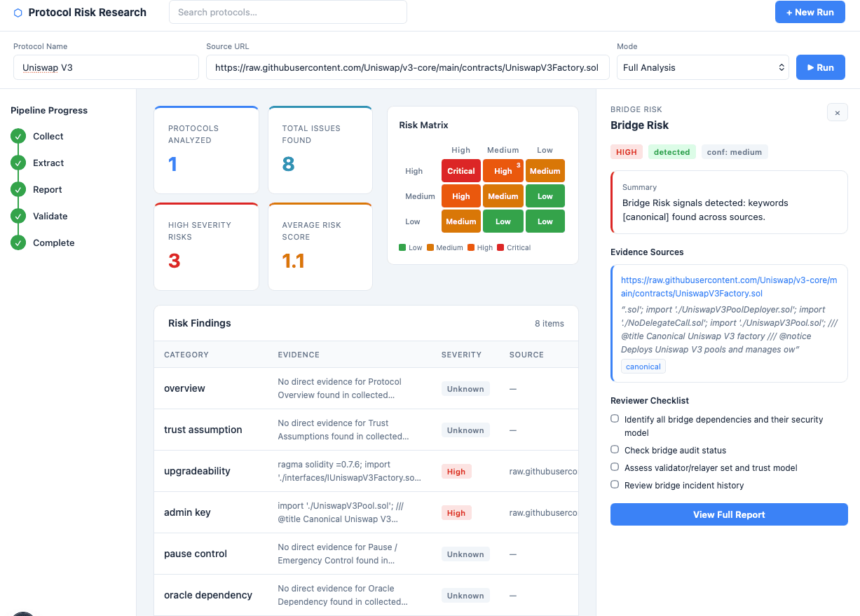Click the 'conf: medium' badge
The image size is (860, 616).
point(735,152)
